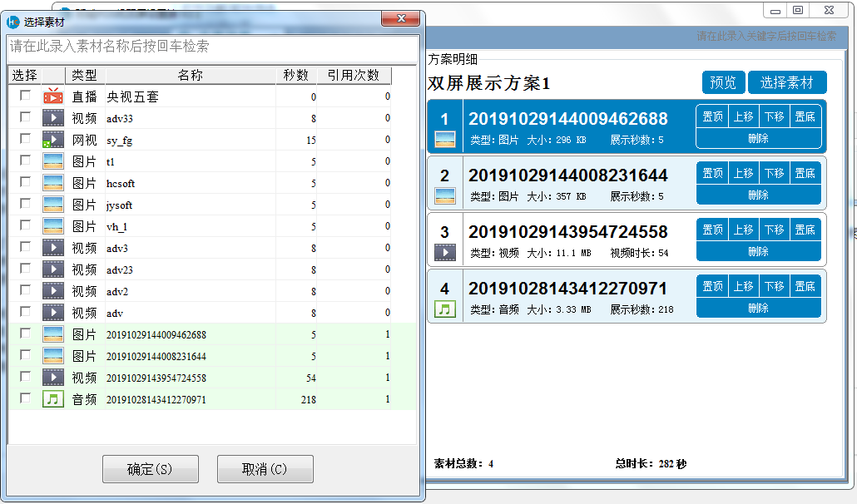Tick the adv33 video checkbox

(x=25, y=117)
